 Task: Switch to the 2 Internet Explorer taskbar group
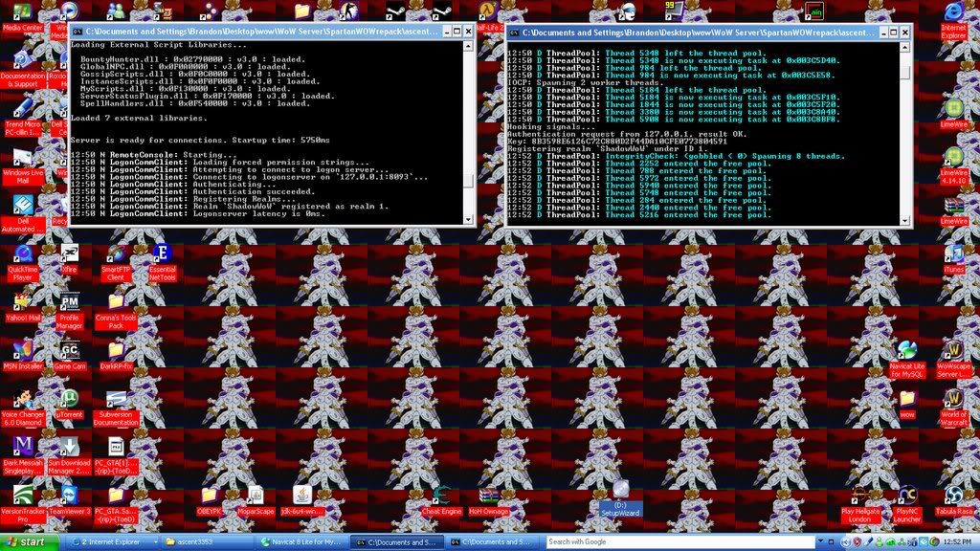113,541
